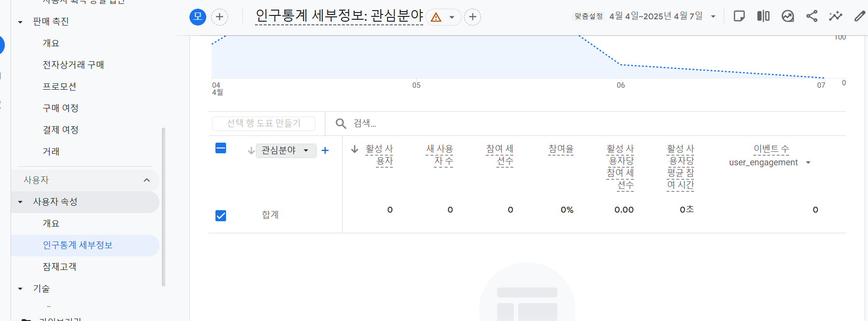Open the dropdown arrow beside the warning icon
Viewport: 868px width, 321px height.
click(x=452, y=17)
